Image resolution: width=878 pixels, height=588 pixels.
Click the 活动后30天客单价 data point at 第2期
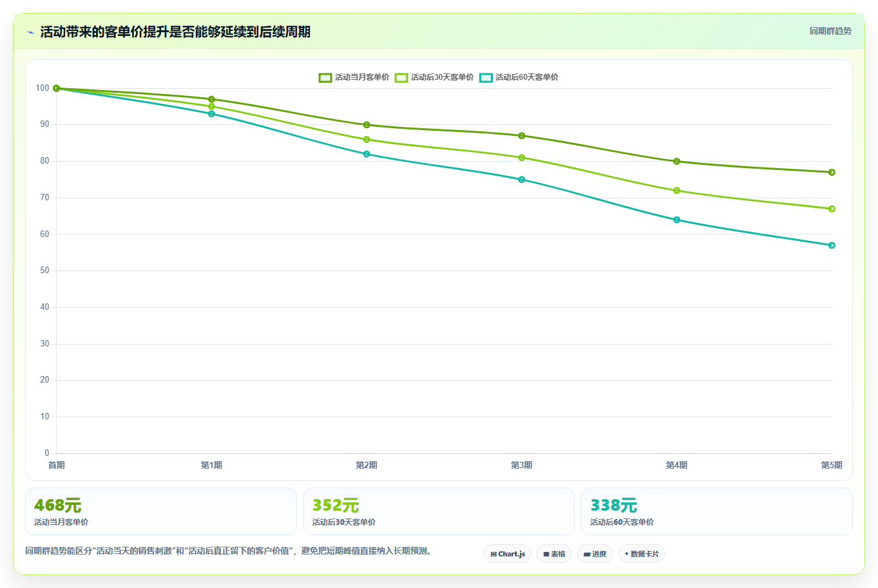[x=367, y=139]
